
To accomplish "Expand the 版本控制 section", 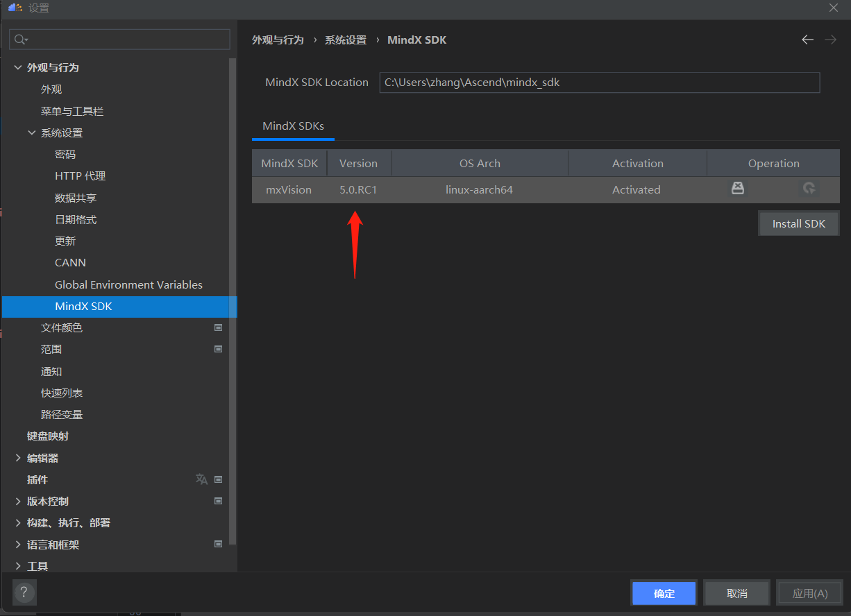I will [18, 501].
